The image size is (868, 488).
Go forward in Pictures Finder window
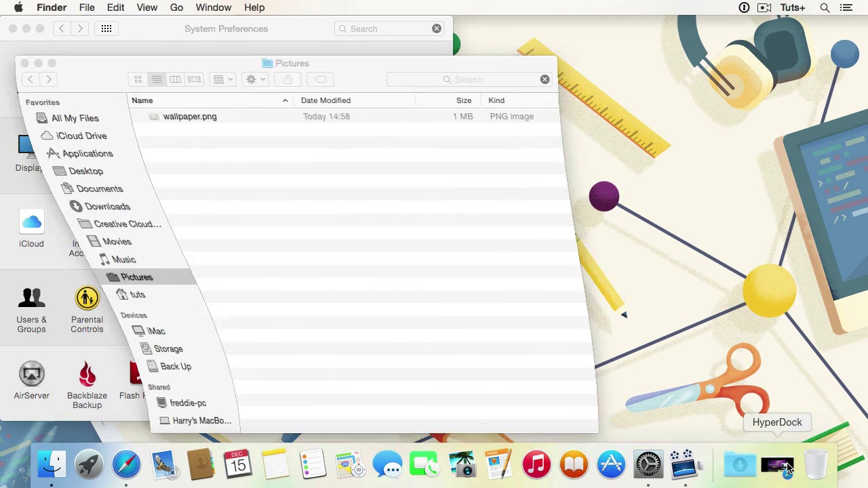click(49, 79)
